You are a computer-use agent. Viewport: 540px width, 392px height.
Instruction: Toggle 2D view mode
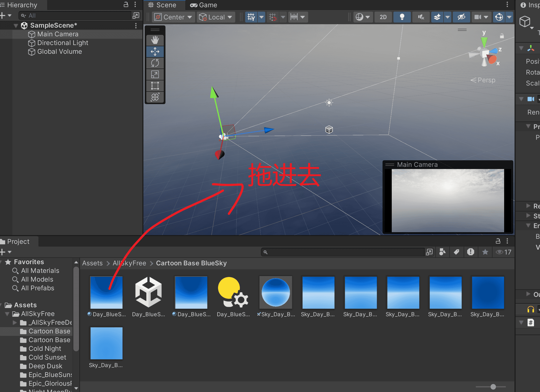pos(383,17)
